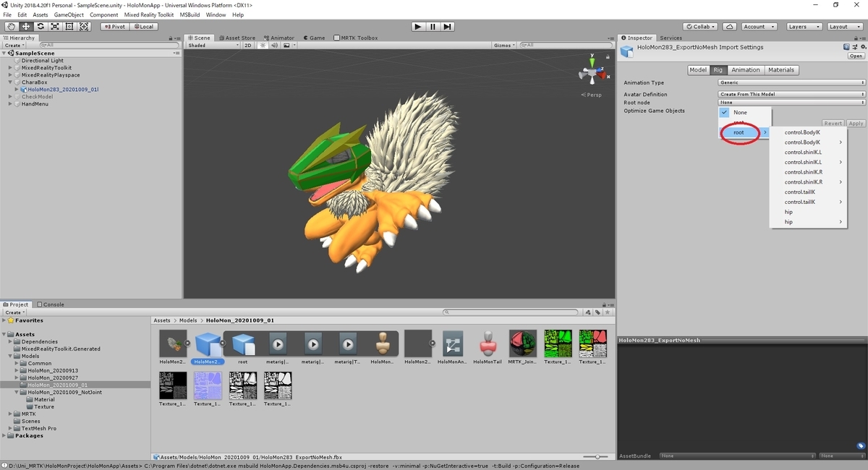Click the Step frame button

[x=448, y=26]
